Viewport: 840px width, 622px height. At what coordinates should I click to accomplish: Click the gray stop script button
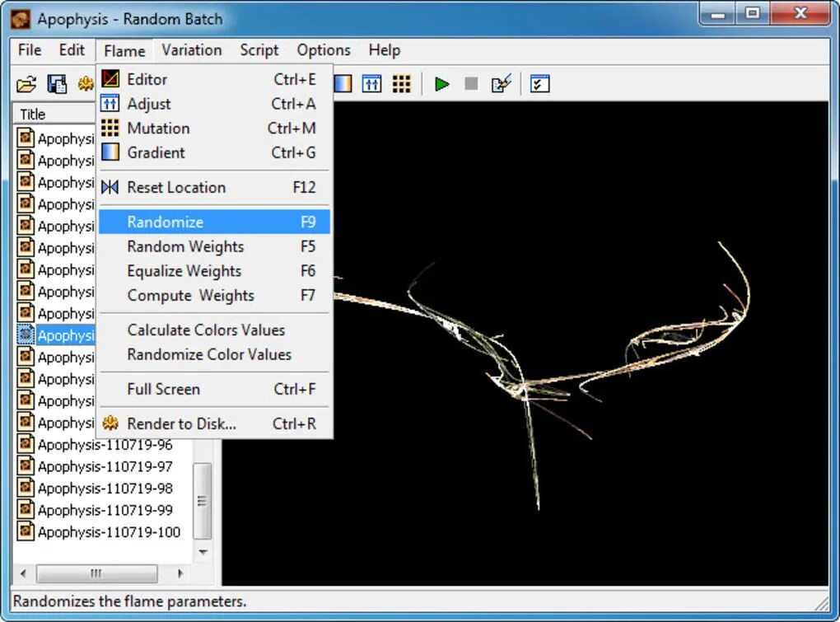tap(471, 83)
